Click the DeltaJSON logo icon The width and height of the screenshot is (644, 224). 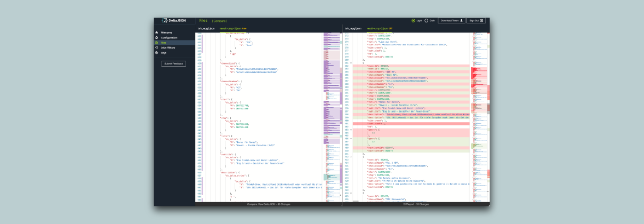165,20
